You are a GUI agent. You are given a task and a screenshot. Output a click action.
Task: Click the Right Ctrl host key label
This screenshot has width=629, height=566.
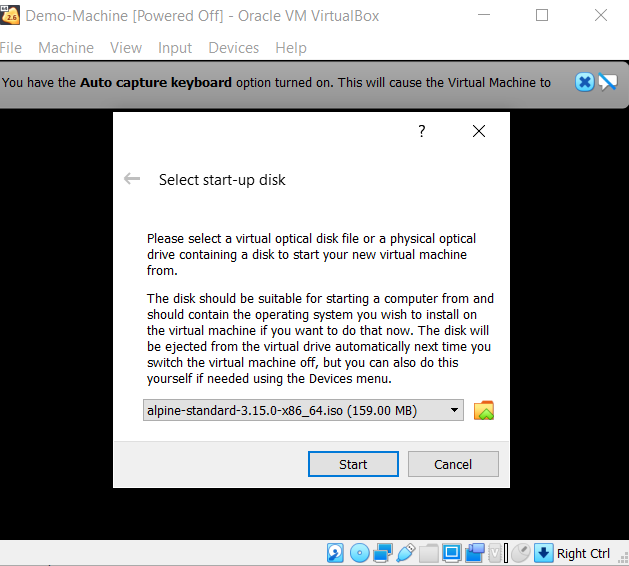pos(583,554)
